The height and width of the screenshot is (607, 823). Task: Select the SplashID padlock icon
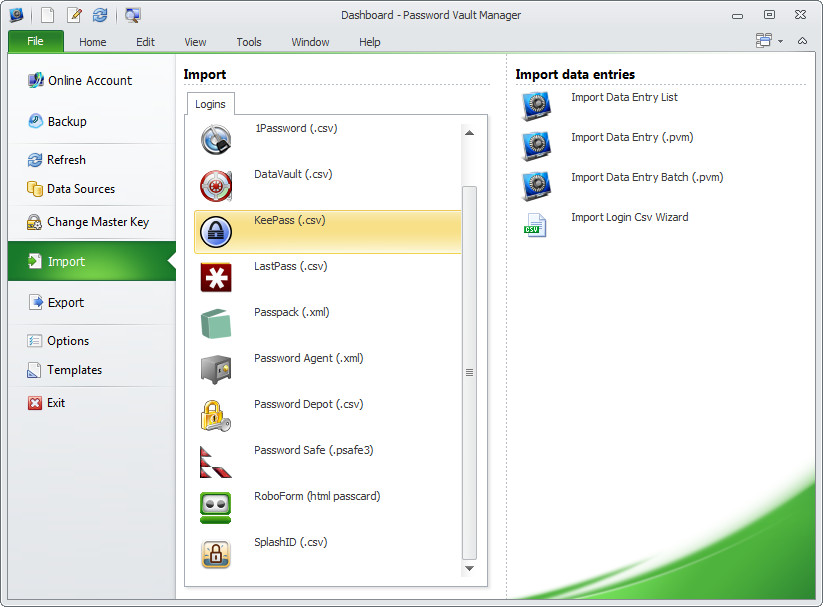tap(216, 554)
